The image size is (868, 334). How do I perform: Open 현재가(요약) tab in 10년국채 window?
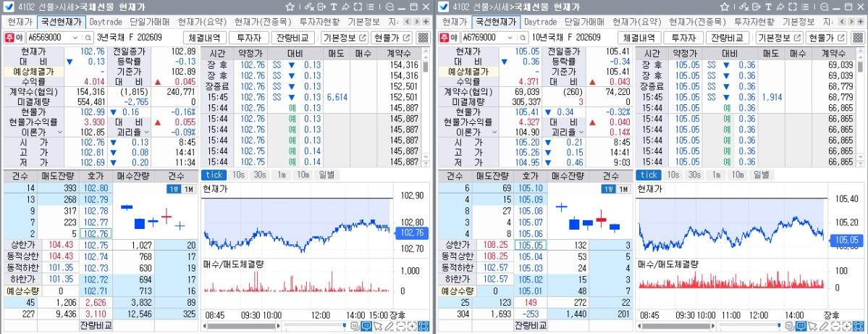637,22
